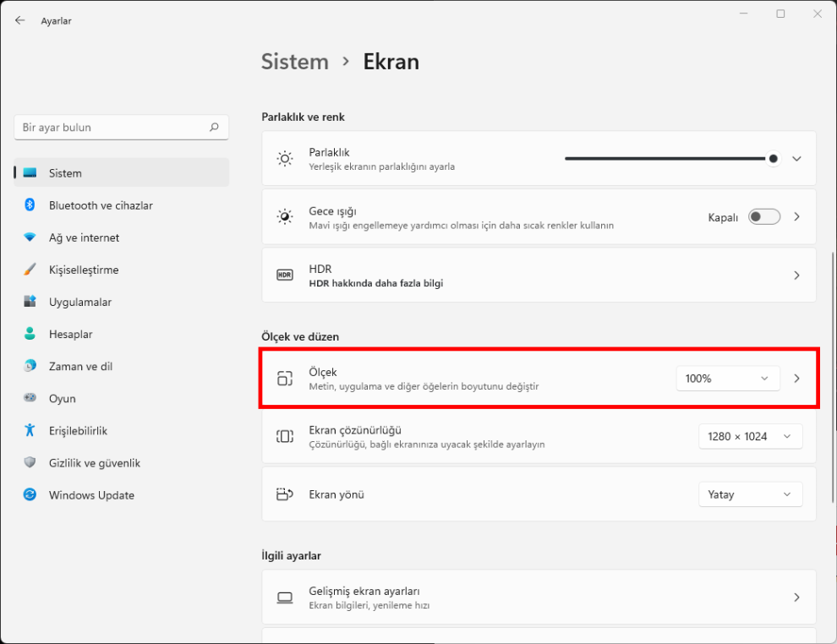Click the Parlaklık brightness slider
Image resolution: width=837 pixels, height=644 pixels.
coord(668,159)
